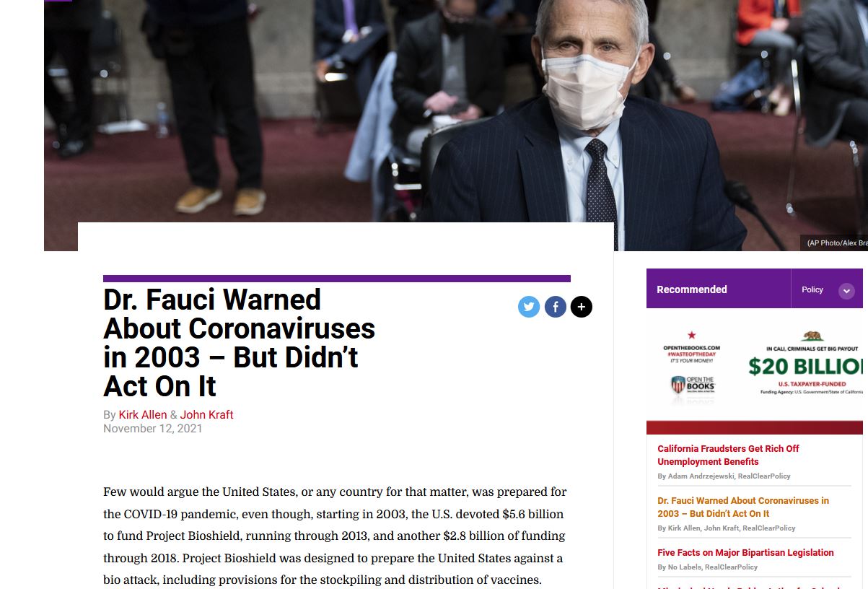Click the $20 Billion OpenTheBooks thumbnail
This screenshot has width=868, height=589.
point(755,365)
